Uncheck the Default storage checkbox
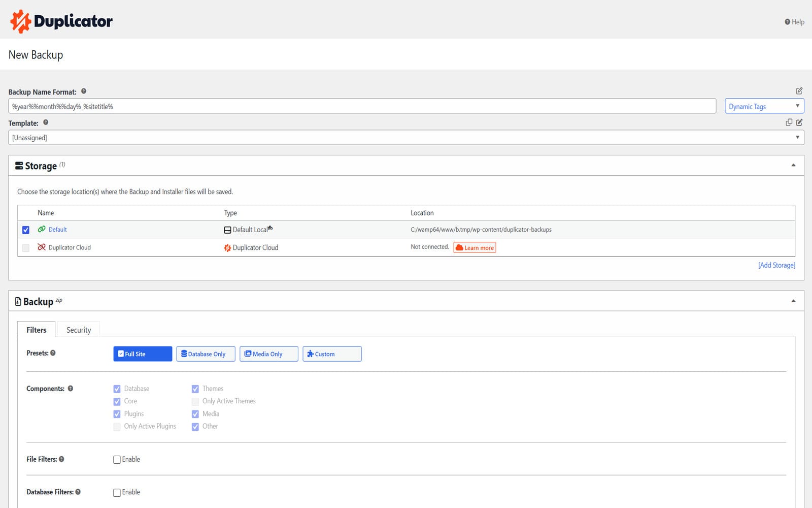The height and width of the screenshot is (508, 812). tap(26, 230)
